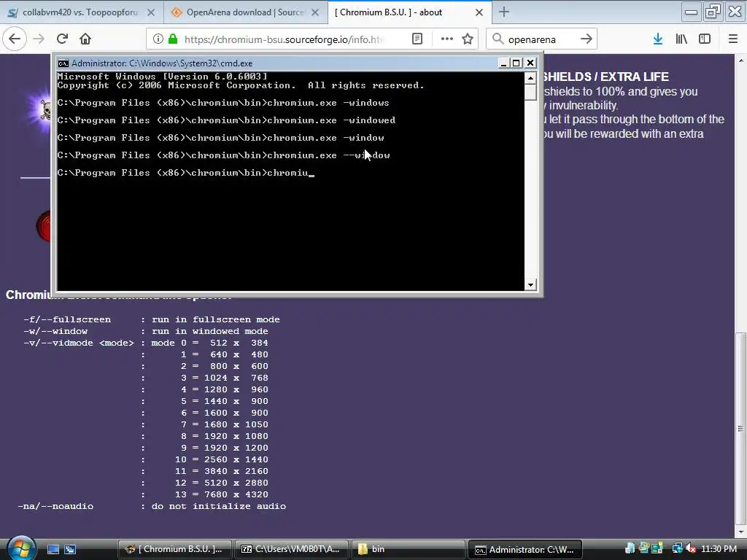Minimize the Firefox browser window
The width and height of the screenshot is (747, 560).
tap(691, 12)
